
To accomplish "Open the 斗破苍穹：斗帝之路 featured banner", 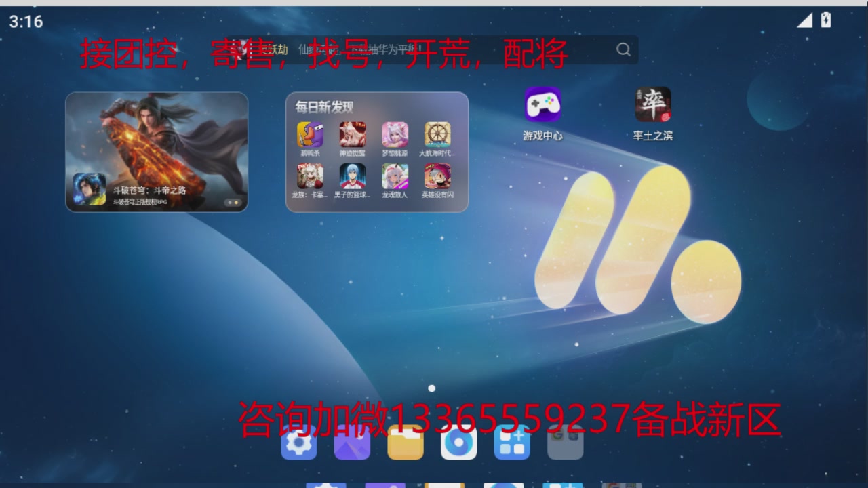I will (157, 152).
